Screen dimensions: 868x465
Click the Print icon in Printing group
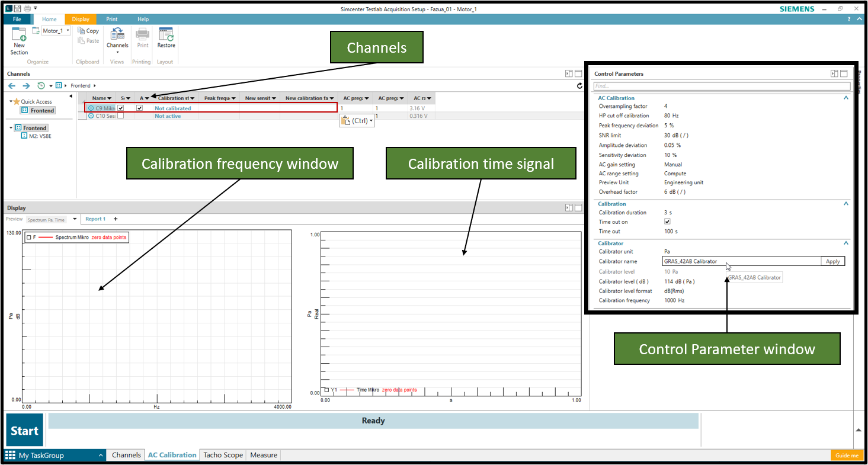tap(143, 34)
